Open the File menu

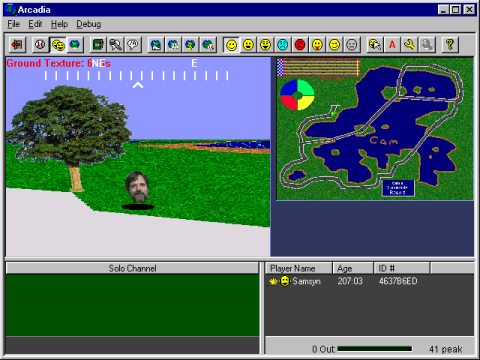coord(14,24)
